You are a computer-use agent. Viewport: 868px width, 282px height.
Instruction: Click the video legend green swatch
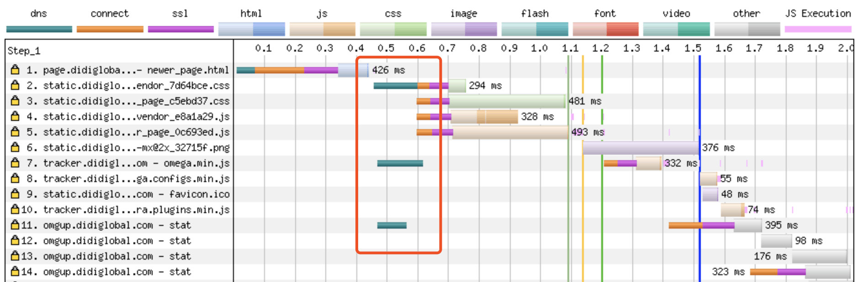[677, 29]
